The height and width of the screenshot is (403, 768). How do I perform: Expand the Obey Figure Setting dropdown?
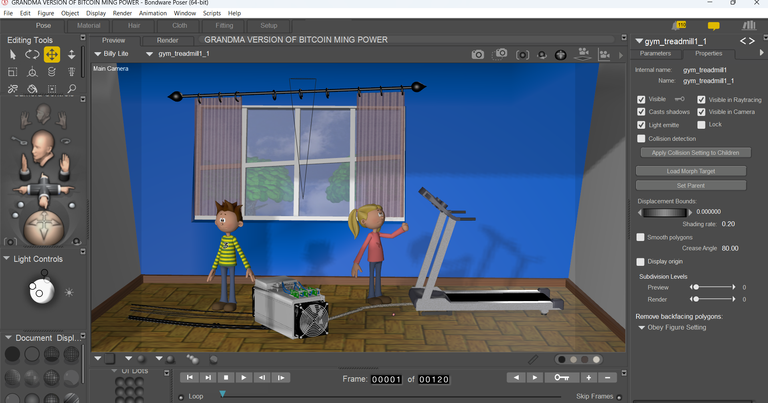click(x=680, y=327)
